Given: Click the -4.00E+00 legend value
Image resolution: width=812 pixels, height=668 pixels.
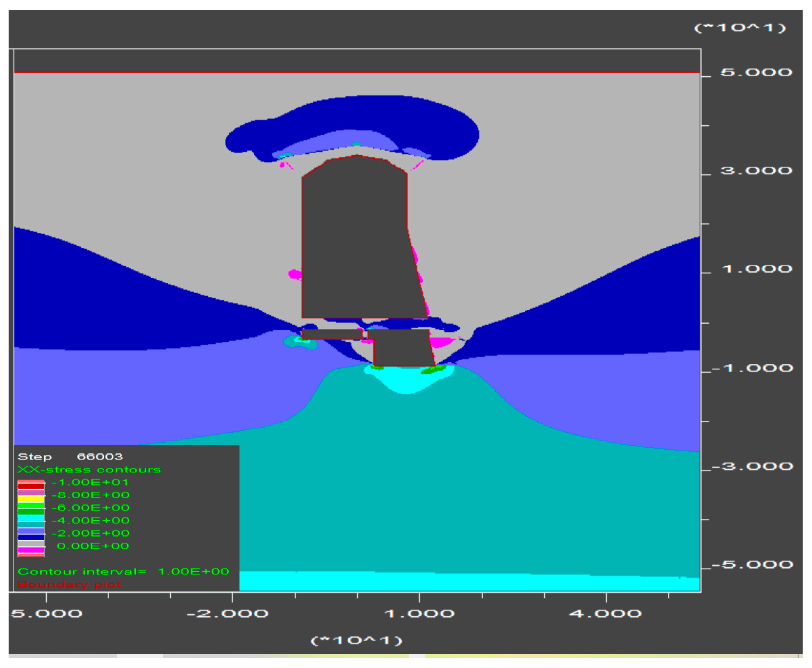Looking at the screenshot, I should (91, 521).
